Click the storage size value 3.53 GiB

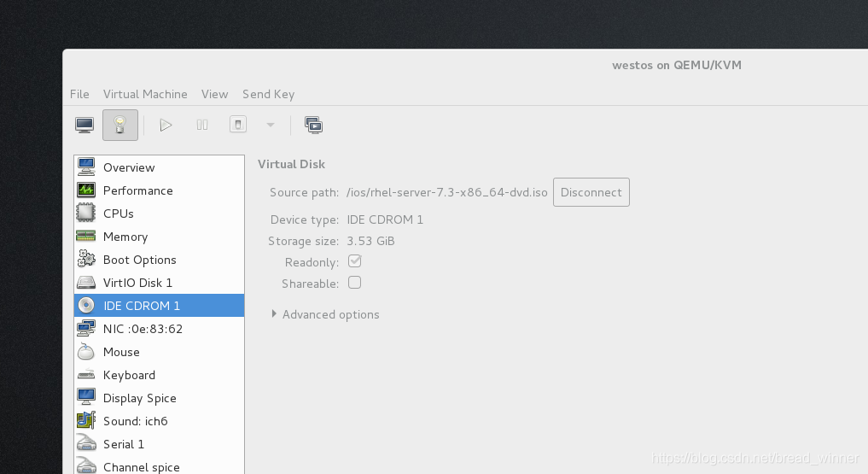pos(370,241)
